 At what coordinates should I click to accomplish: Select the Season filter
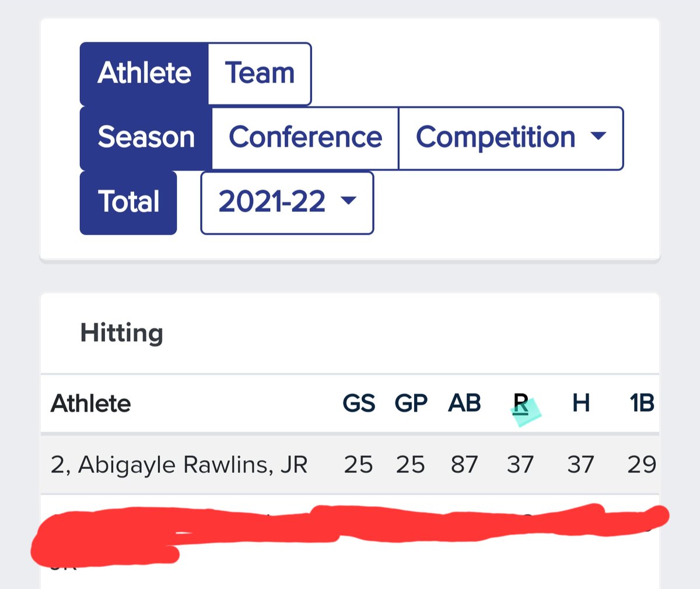pyautogui.click(x=146, y=138)
